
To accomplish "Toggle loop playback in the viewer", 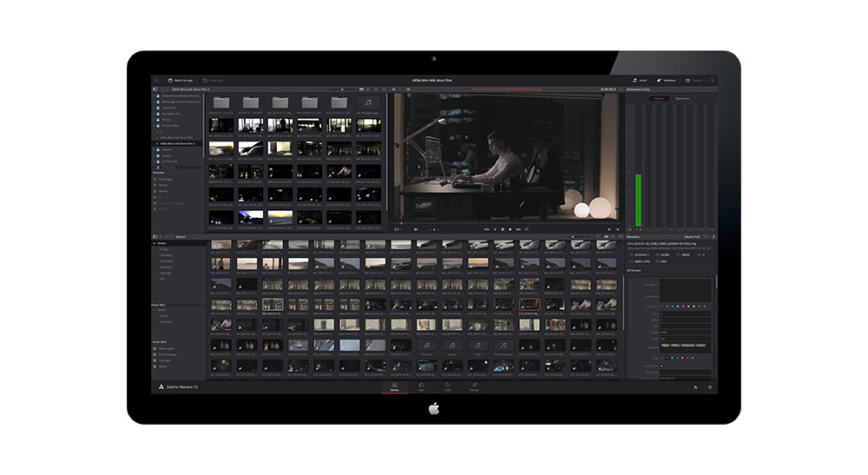I will [526, 229].
